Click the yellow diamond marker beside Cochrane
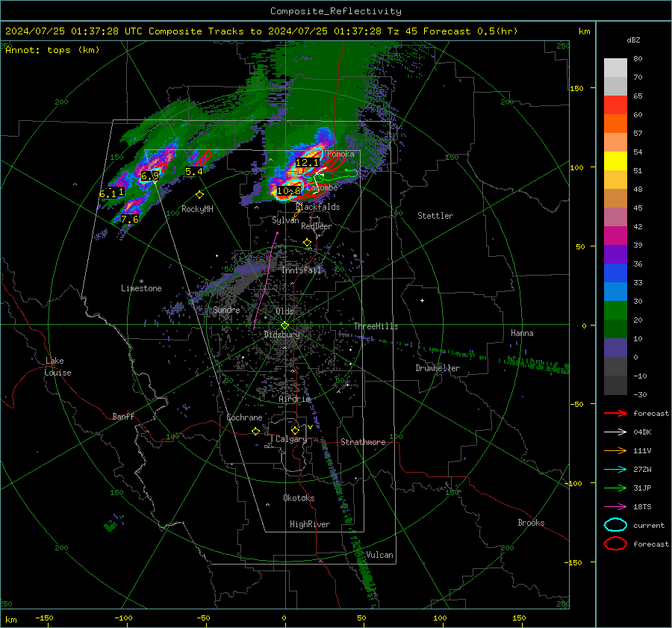The image size is (672, 628). [256, 432]
